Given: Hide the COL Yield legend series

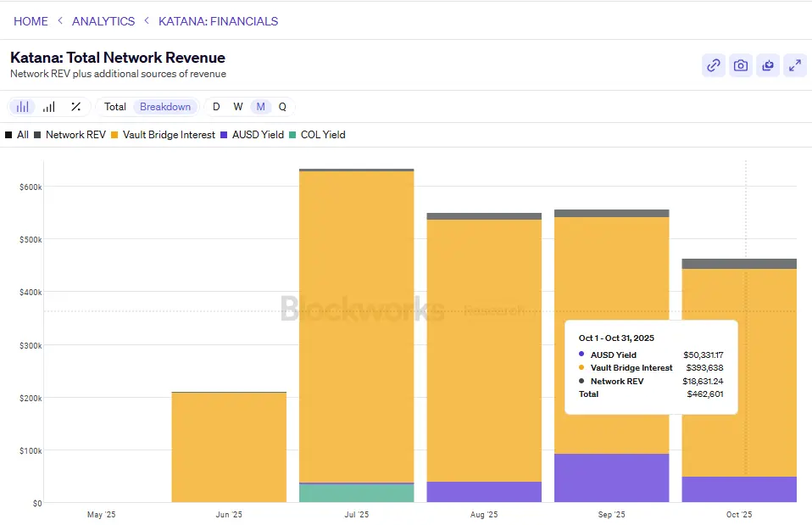Looking at the screenshot, I should coord(322,135).
